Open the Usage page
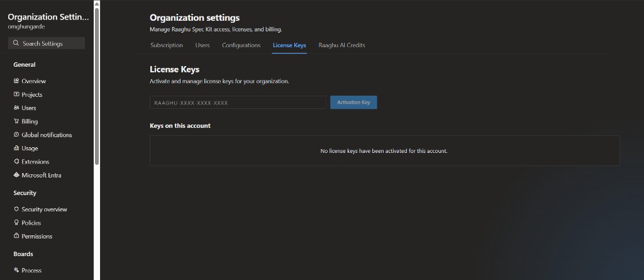Image resolution: width=644 pixels, height=280 pixels. (30, 148)
